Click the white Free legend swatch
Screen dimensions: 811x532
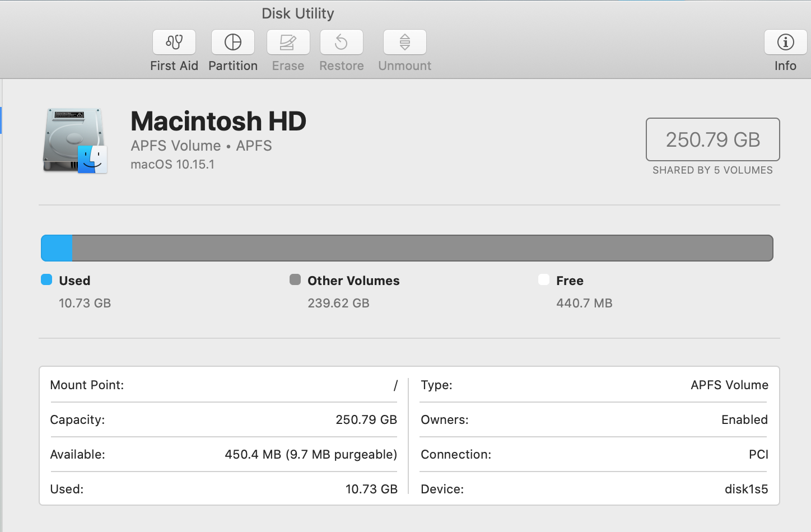pos(544,279)
